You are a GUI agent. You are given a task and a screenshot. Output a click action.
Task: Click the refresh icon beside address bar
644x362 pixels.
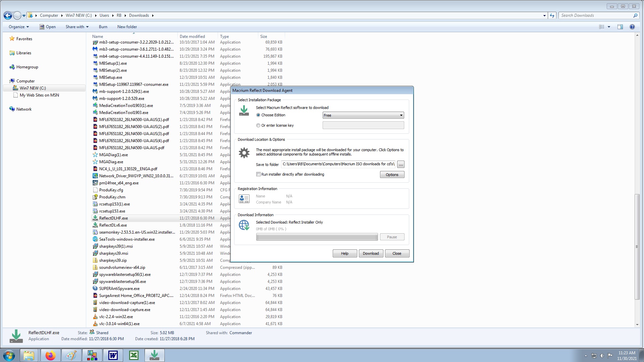click(552, 15)
